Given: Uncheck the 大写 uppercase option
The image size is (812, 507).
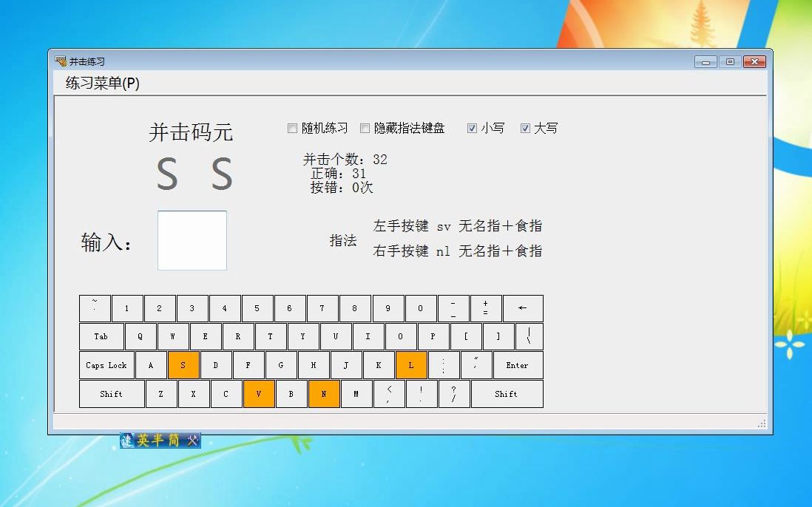Looking at the screenshot, I should (x=526, y=128).
